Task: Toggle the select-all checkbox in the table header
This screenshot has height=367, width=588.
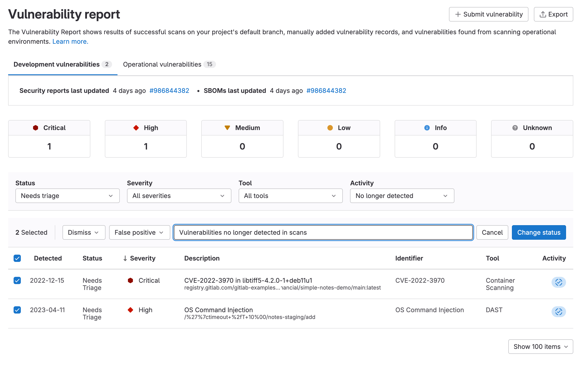Action: (17, 258)
